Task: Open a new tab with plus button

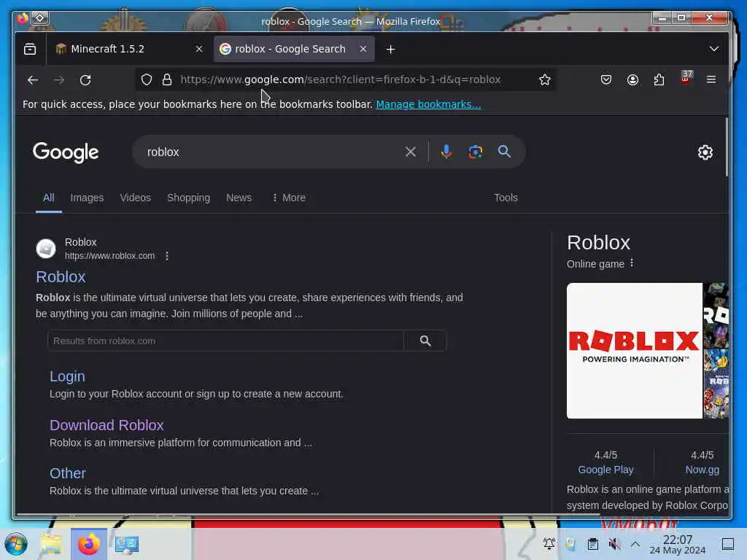Action: point(391,49)
